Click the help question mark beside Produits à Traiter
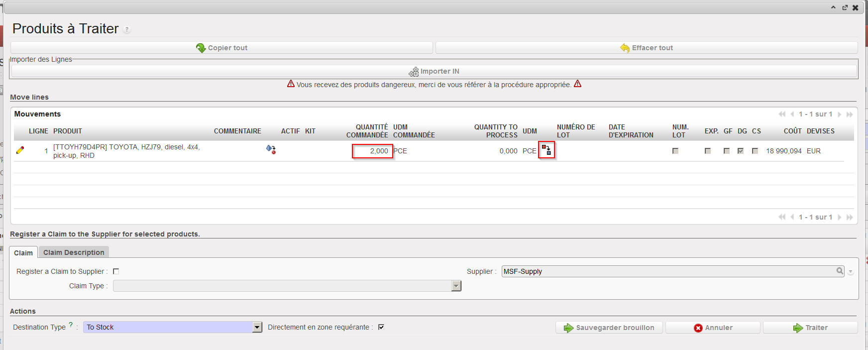The height and width of the screenshot is (350, 868). coord(127,30)
